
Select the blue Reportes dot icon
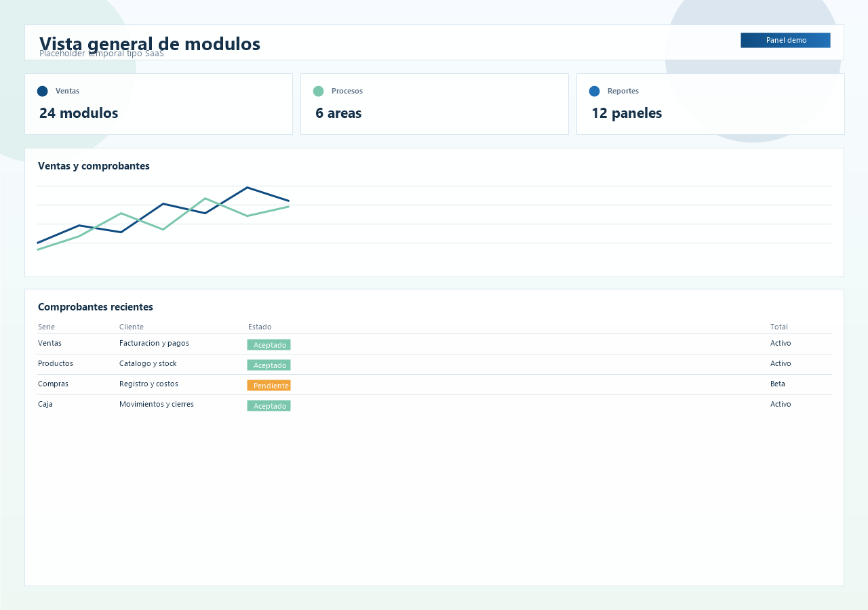coord(595,91)
